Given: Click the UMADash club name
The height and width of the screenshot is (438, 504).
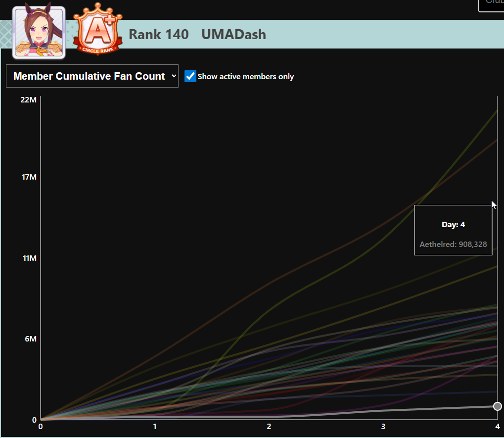Looking at the screenshot, I should tap(233, 35).
